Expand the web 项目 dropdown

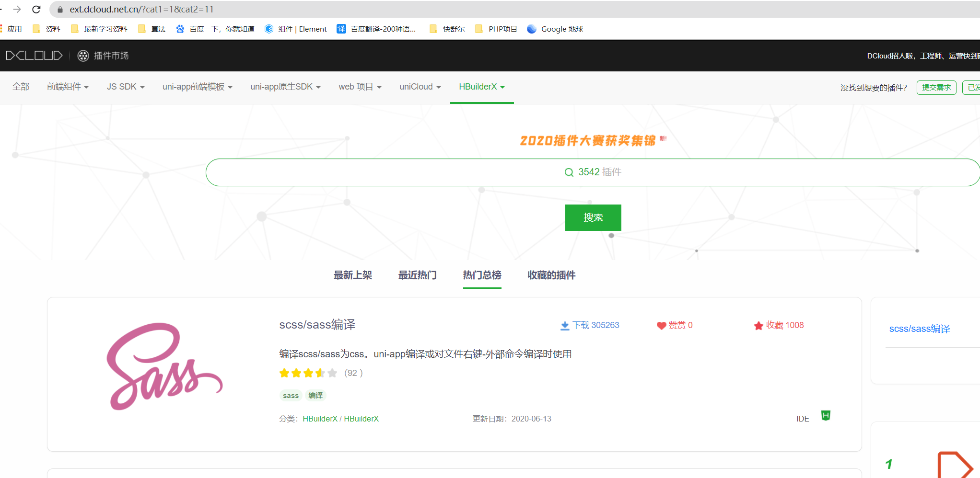coord(360,87)
